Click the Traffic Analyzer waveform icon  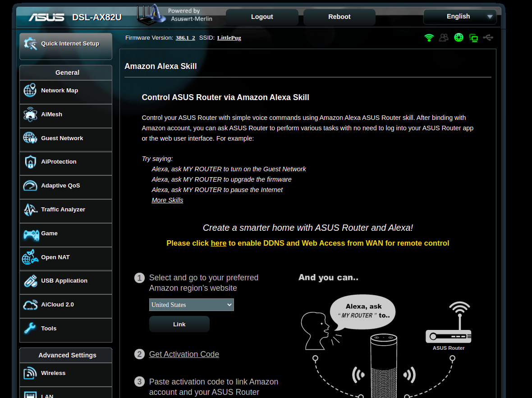click(x=30, y=210)
